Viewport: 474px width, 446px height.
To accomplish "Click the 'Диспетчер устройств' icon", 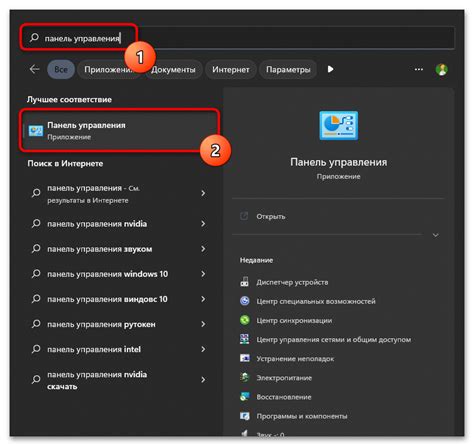I will [x=245, y=282].
